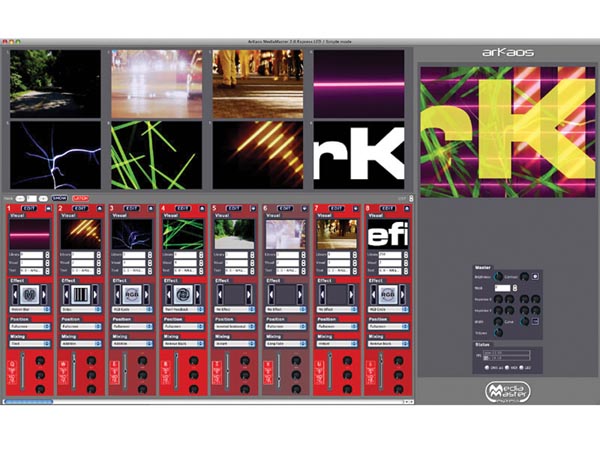Click EDIT button on layer 6

(x=285, y=209)
